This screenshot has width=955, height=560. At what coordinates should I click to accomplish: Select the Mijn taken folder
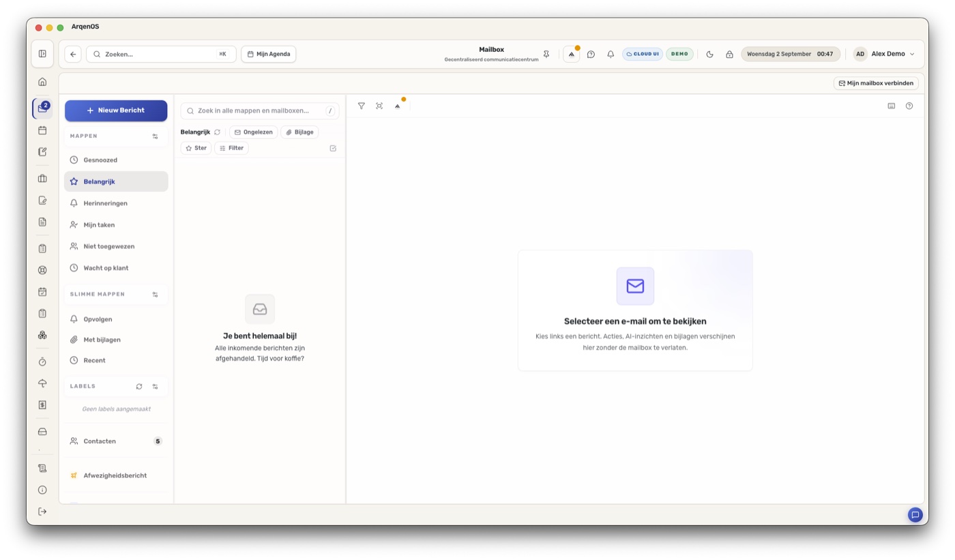click(x=116, y=224)
